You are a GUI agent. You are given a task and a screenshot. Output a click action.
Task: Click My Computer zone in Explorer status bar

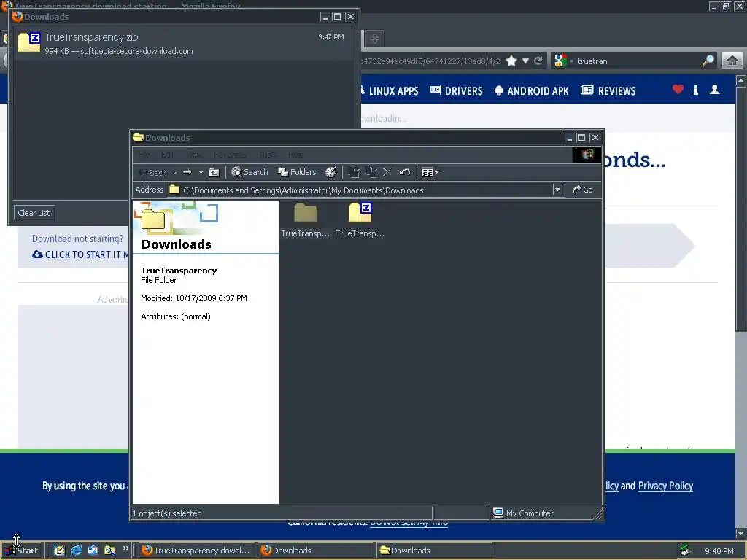523,513
